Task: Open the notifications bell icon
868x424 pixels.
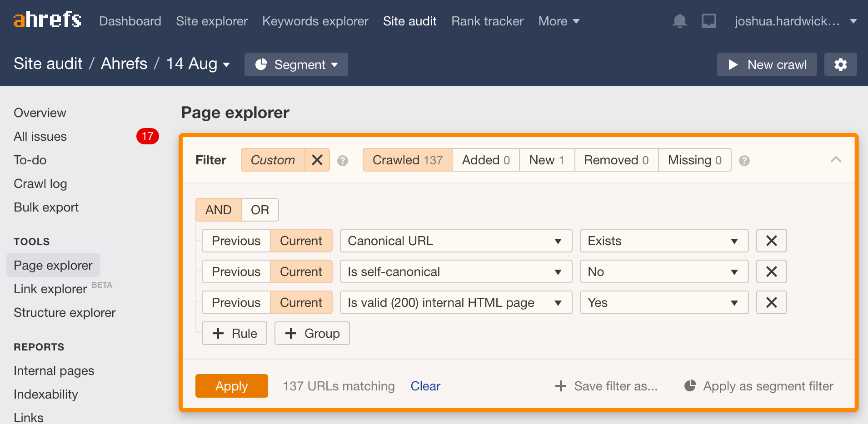Action: coord(679,21)
